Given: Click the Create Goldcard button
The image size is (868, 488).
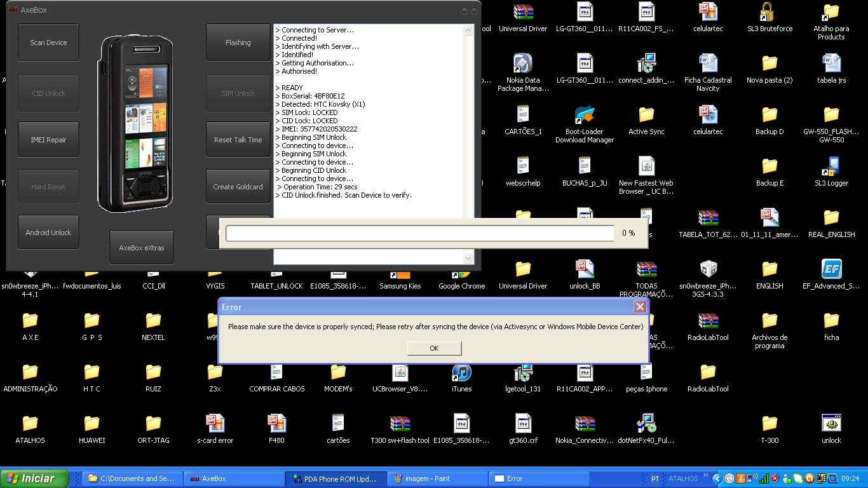Looking at the screenshot, I should pyautogui.click(x=238, y=187).
